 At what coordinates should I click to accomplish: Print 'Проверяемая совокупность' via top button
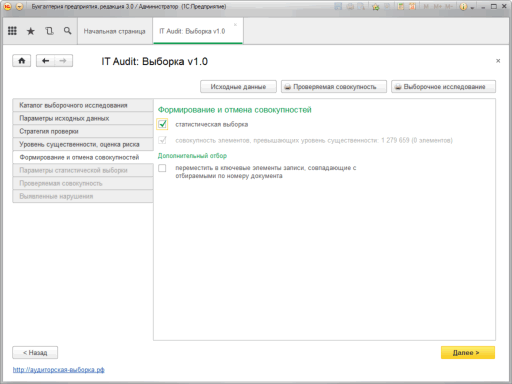(334, 87)
